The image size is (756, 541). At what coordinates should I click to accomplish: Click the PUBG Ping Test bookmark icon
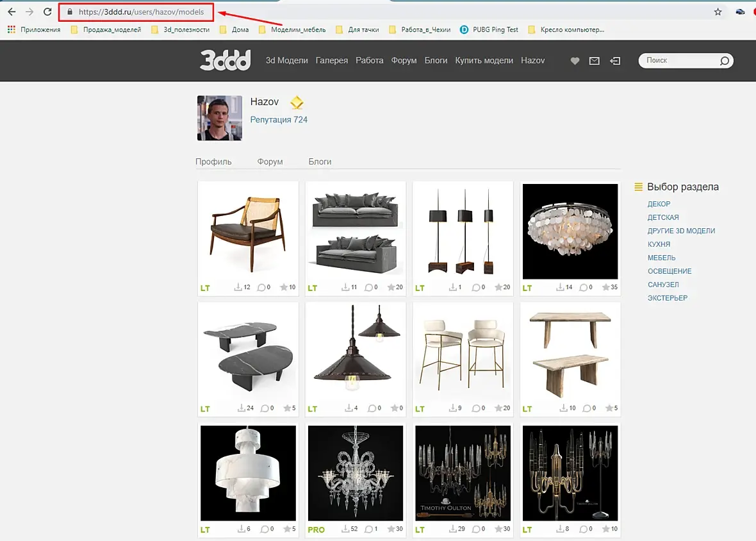464,29
